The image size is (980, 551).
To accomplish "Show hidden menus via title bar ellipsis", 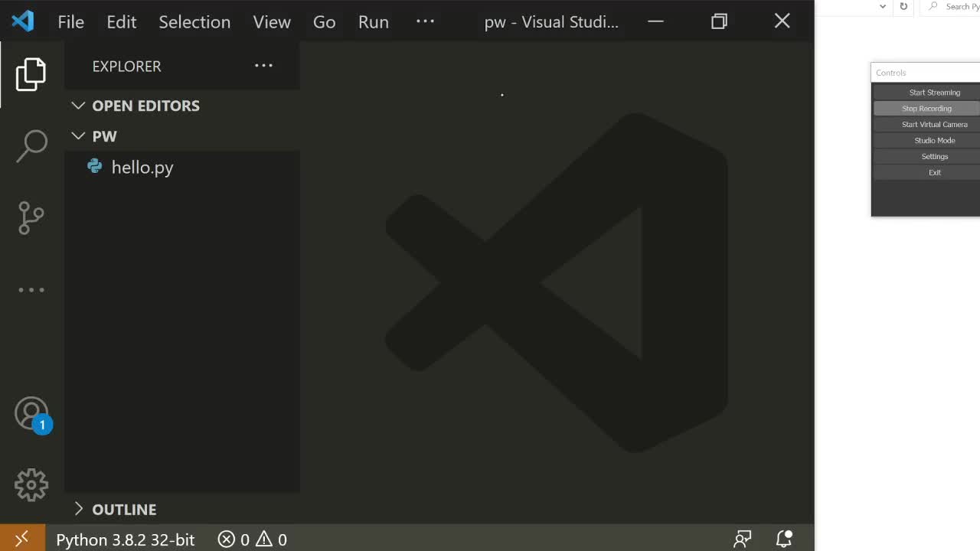I will click(425, 21).
